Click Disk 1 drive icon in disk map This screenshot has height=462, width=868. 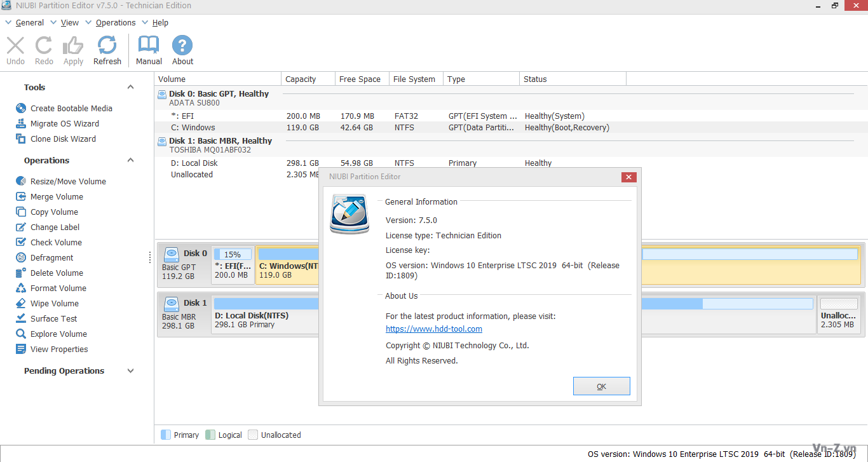[x=172, y=304]
